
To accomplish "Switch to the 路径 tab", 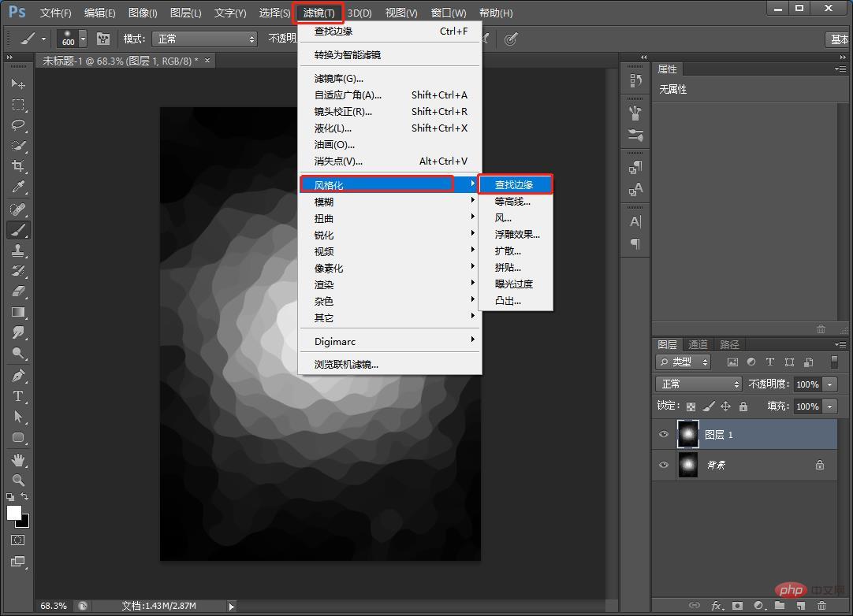I will tap(729, 344).
